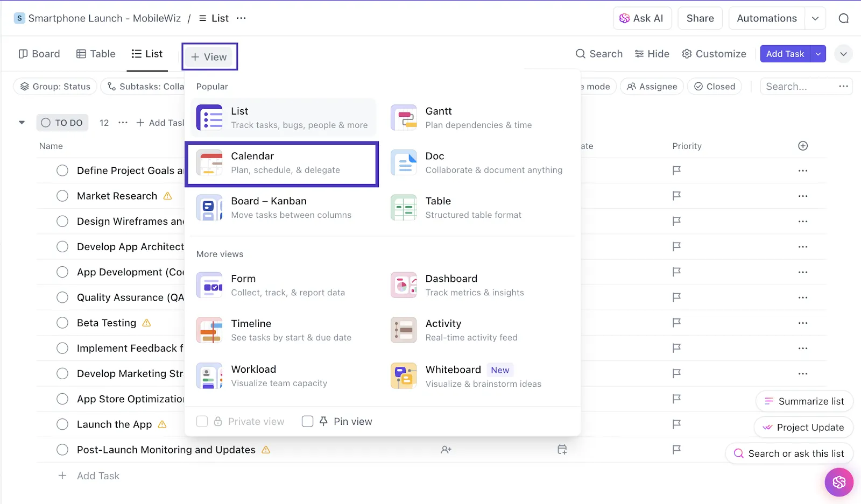Assign a user on the Post-Launch Monitoring row
Screen dimensions: 861x504
click(x=446, y=450)
